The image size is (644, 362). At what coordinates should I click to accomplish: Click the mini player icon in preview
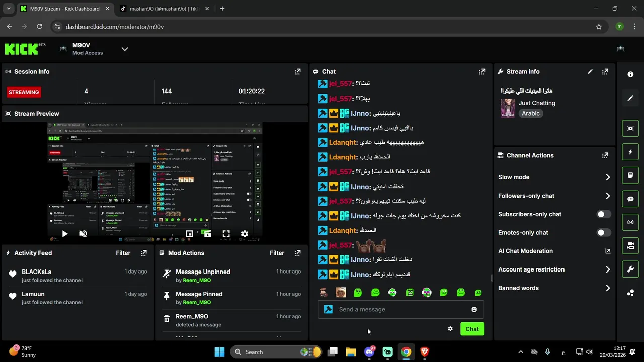(x=189, y=234)
